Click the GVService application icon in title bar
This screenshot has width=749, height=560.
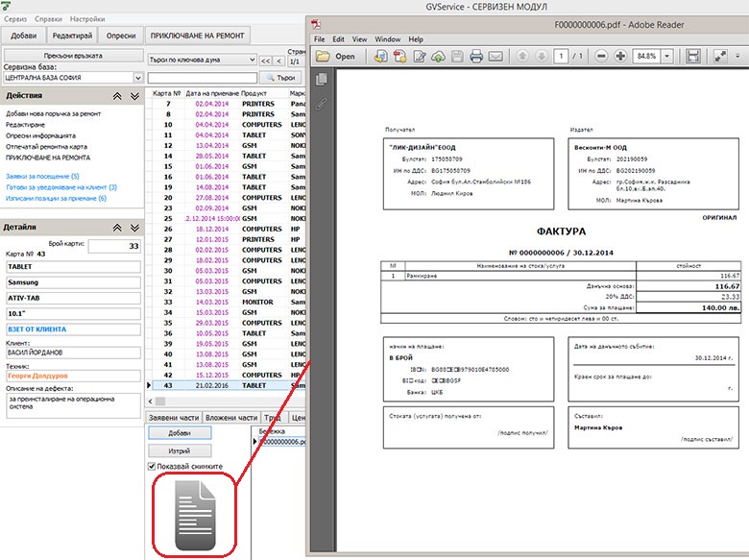tap(6, 5)
